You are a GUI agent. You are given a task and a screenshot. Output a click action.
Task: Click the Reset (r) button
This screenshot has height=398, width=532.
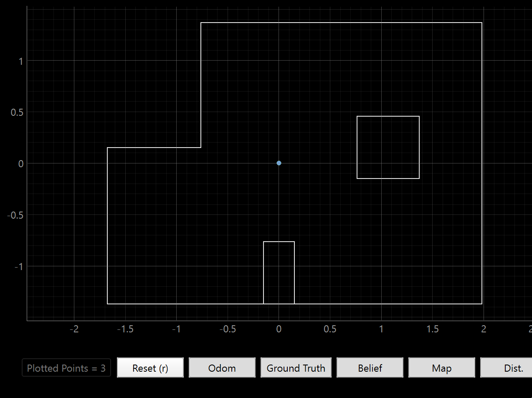pos(150,368)
